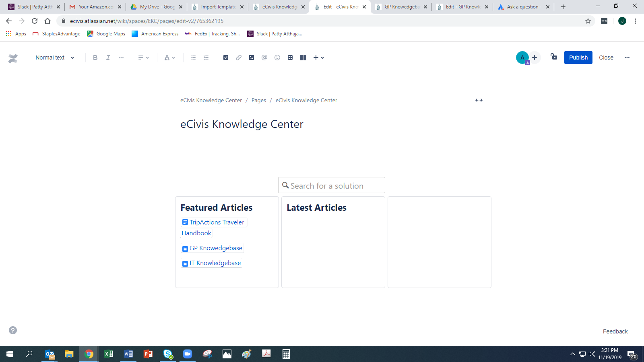Image resolution: width=644 pixels, height=362 pixels.
Task: Open the Normal text style dropdown
Action: [55, 58]
